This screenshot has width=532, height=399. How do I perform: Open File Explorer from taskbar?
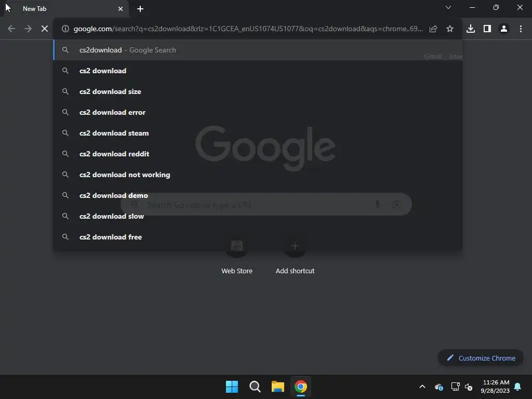[x=278, y=387]
